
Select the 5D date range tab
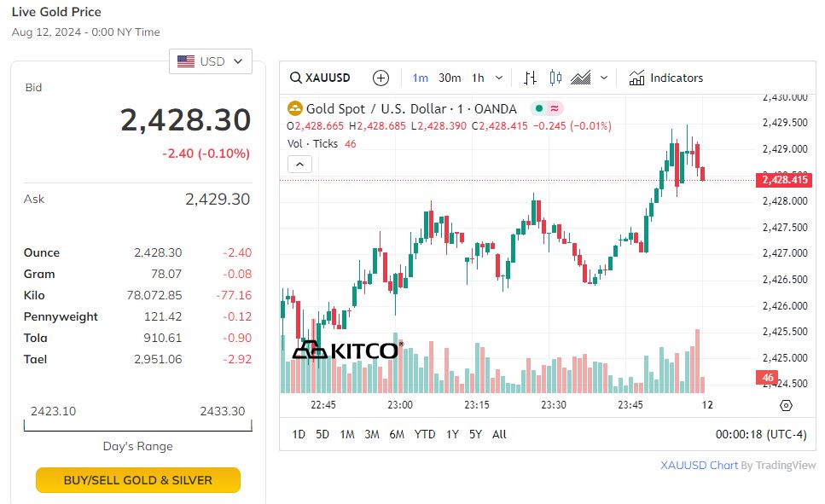tap(322, 434)
